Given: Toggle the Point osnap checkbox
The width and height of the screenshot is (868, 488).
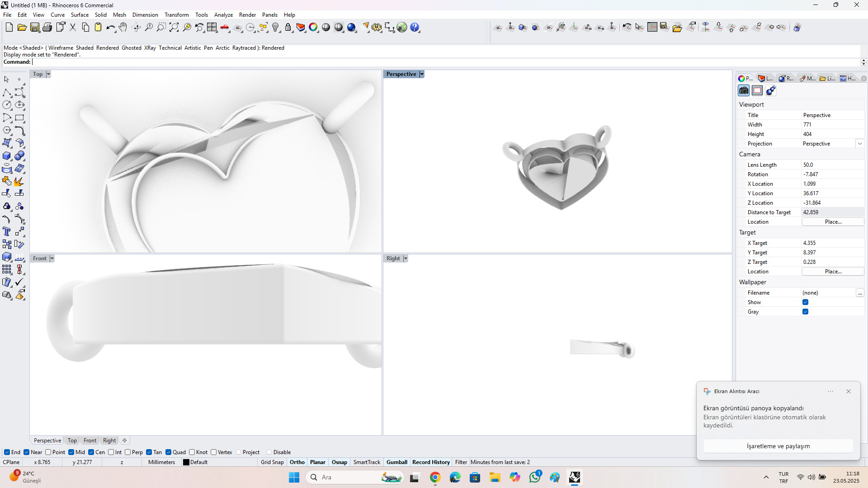Looking at the screenshot, I should click(48, 452).
